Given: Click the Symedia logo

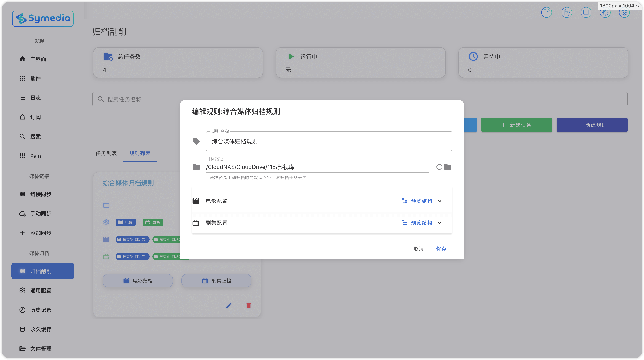Looking at the screenshot, I should tap(43, 18).
